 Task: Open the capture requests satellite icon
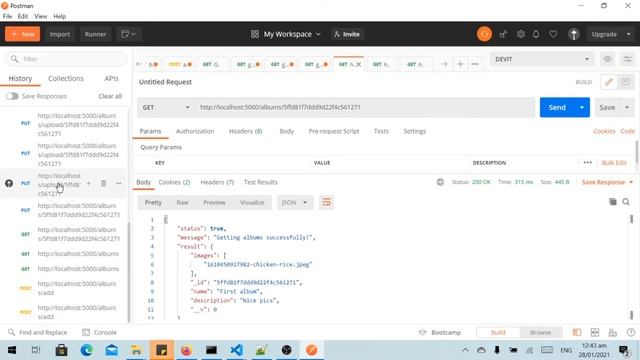tap(503, 35)
